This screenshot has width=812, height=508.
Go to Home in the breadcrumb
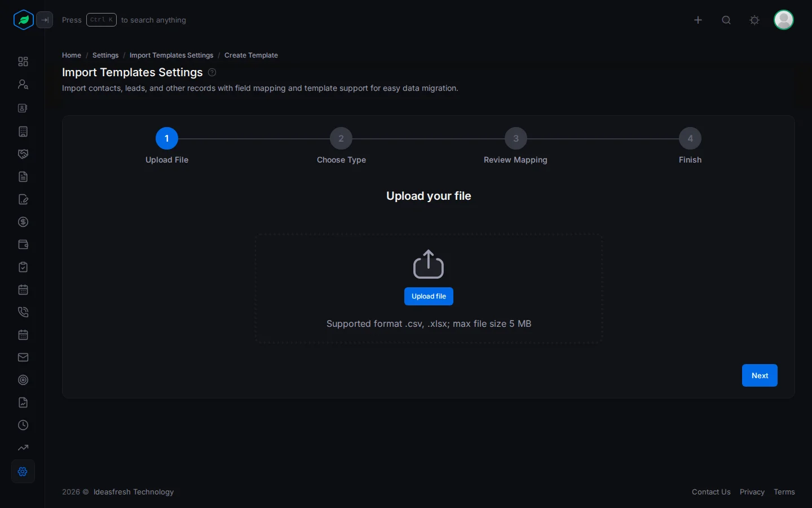72,55
